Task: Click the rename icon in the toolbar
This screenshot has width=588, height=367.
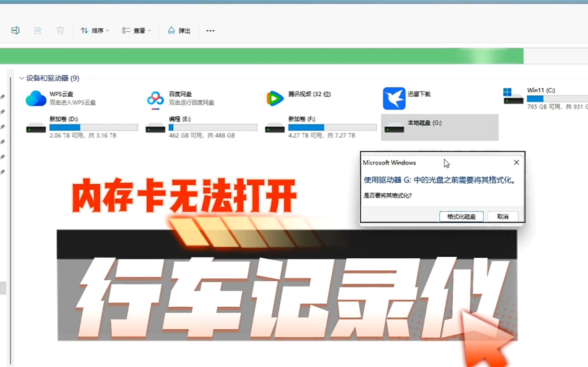Action: click(x=15, y=31)
